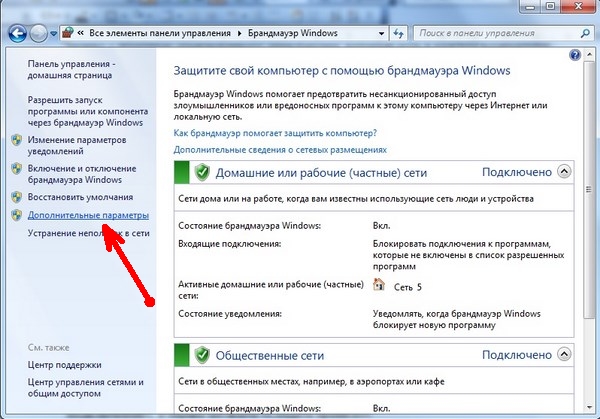
Task: Click 'Восстановить умолчания' link
Action: tap(80, 197)
